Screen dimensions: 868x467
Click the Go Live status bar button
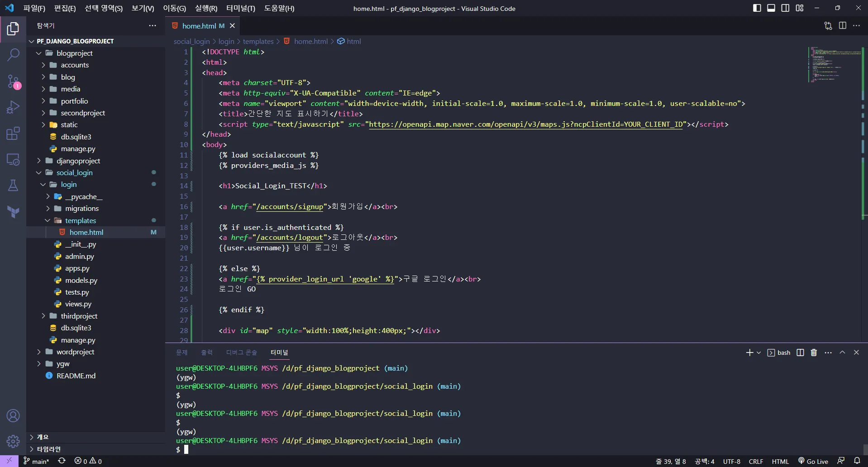[x=813, y=461]
